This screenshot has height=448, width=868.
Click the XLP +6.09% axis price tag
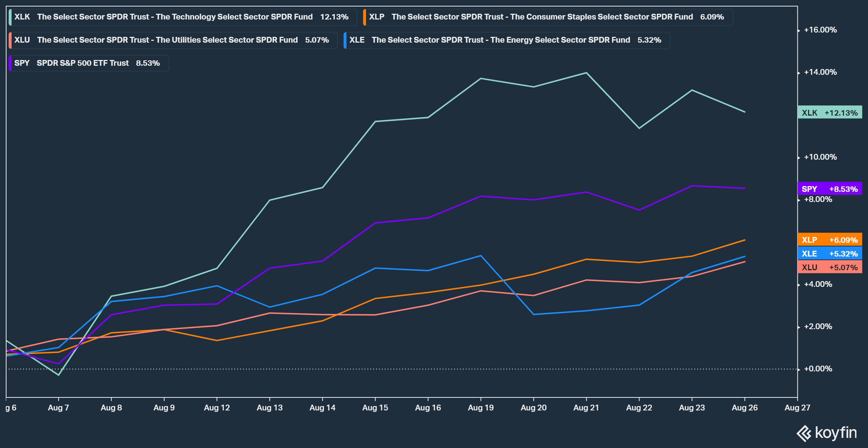coord(830,240)
